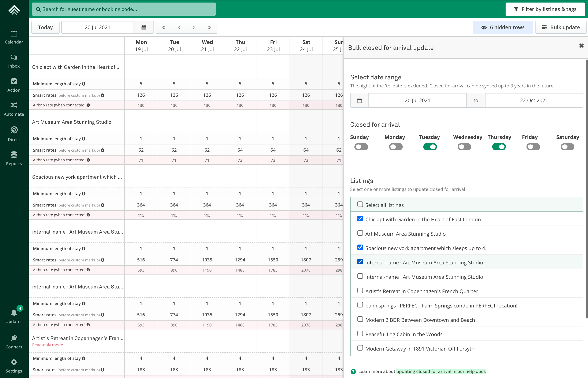Image resolution: width=588 pixels, height=378 pixels.
Task: Toggle Saturday closed for arrival
Action: point(567,147)
